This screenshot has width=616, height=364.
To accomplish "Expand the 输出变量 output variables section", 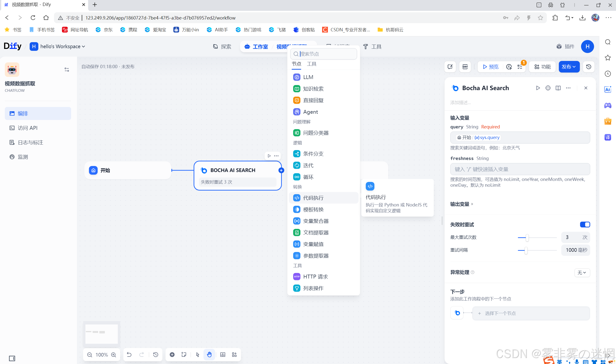I will tap(462, 204).
